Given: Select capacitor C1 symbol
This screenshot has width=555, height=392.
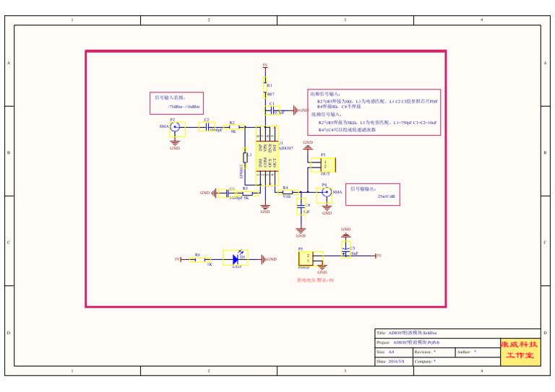Looking at the screenshot, I should (272, 110).
